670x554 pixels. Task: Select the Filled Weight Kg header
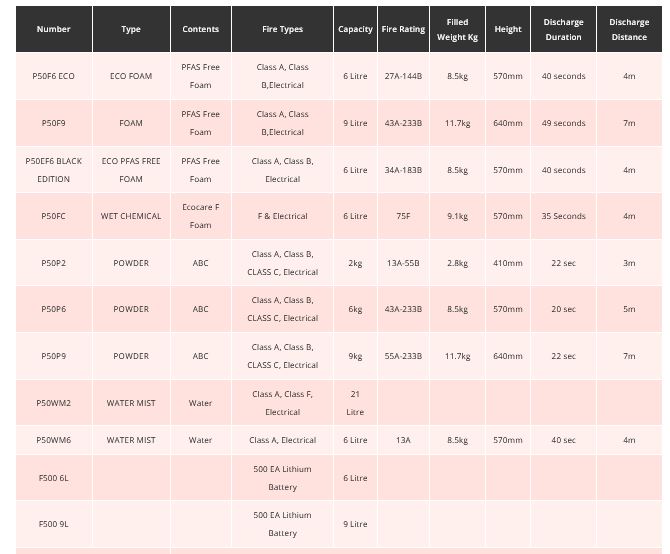pos(457,29)
